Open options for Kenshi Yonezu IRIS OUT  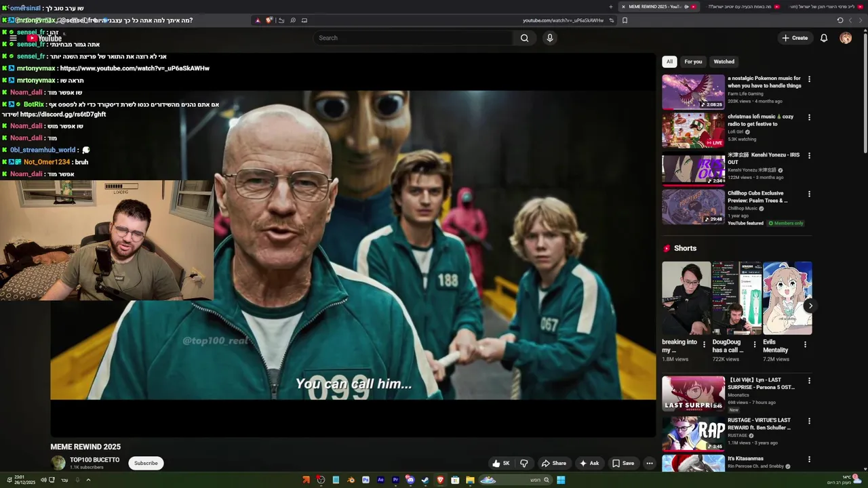click(809, 156)
